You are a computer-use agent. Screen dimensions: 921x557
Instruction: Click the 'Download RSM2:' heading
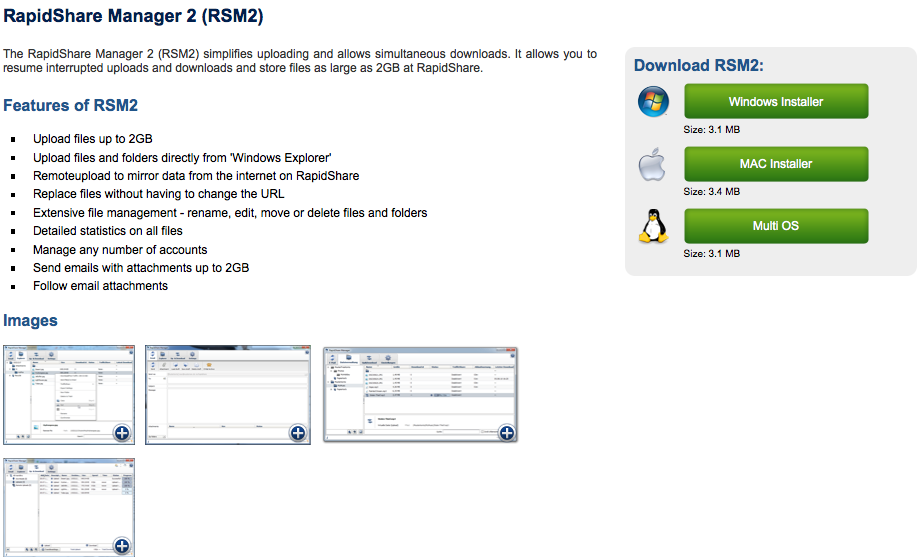click(x=698, y=65)
